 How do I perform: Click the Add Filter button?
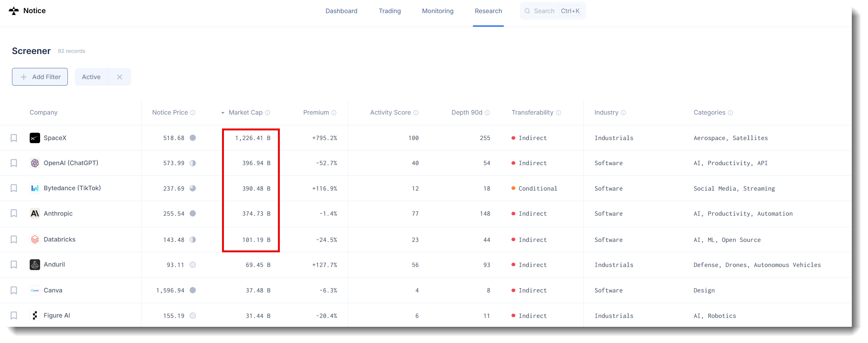click(x=40, y=77)
